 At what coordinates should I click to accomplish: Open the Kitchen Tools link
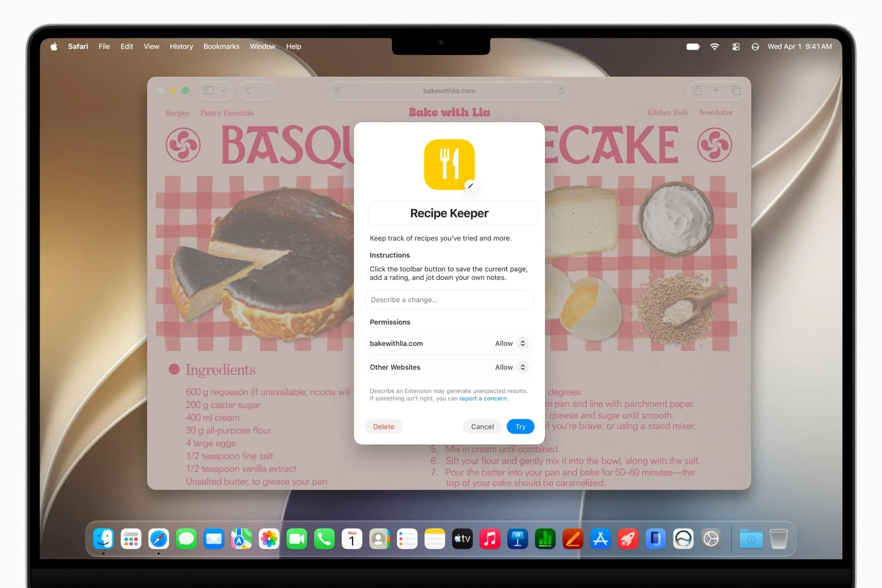pos(668,112)
